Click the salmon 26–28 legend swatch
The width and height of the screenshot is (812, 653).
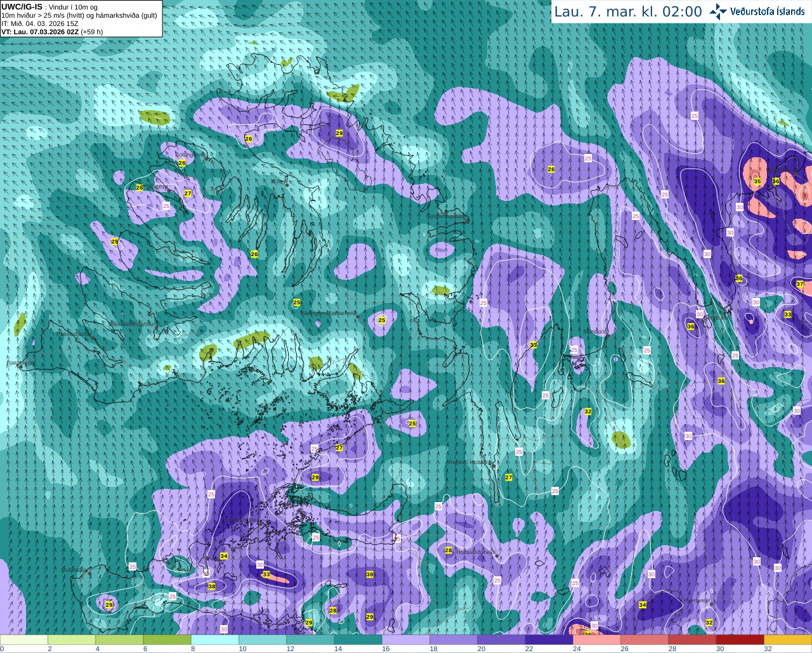tap(645, 640)
